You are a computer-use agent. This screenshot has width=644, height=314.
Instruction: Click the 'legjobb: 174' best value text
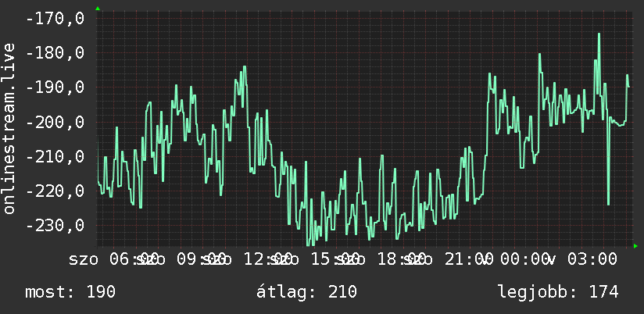pos(558,292)
